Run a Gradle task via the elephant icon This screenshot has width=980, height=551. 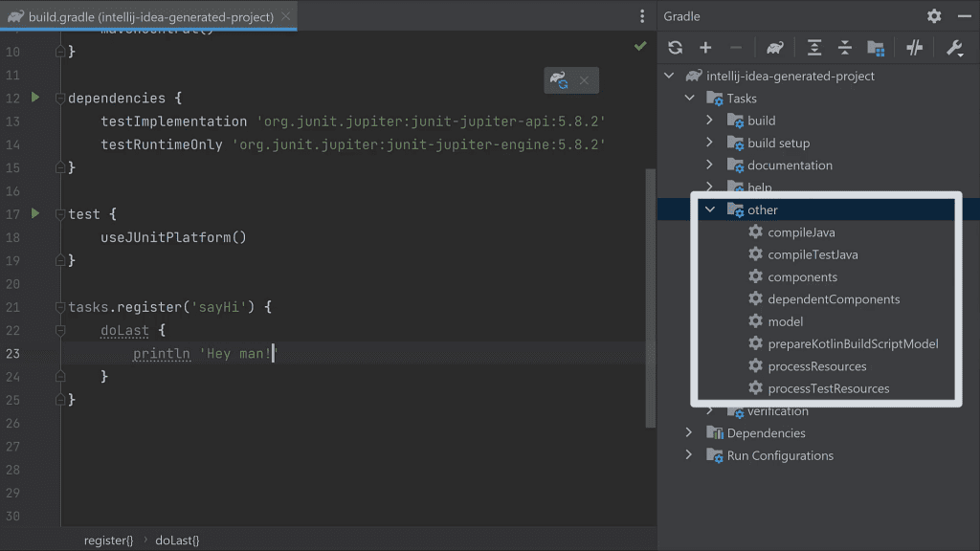tap(774, 47)
